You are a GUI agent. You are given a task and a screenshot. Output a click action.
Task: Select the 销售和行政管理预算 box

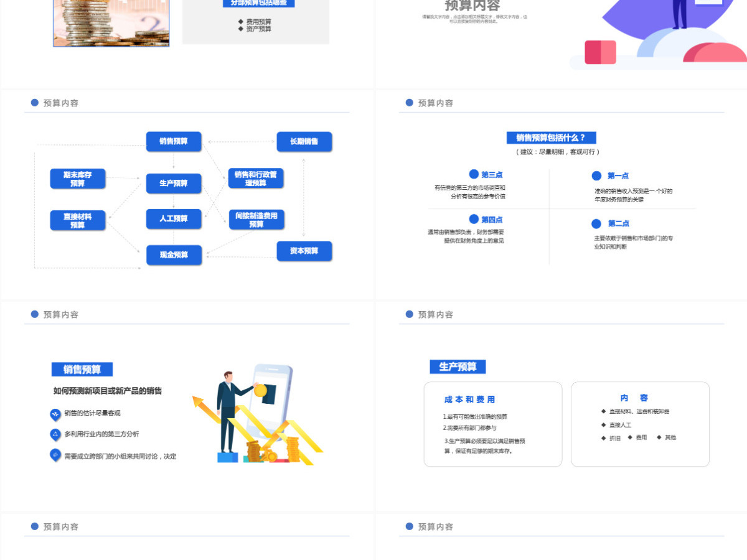coord(256,179)
